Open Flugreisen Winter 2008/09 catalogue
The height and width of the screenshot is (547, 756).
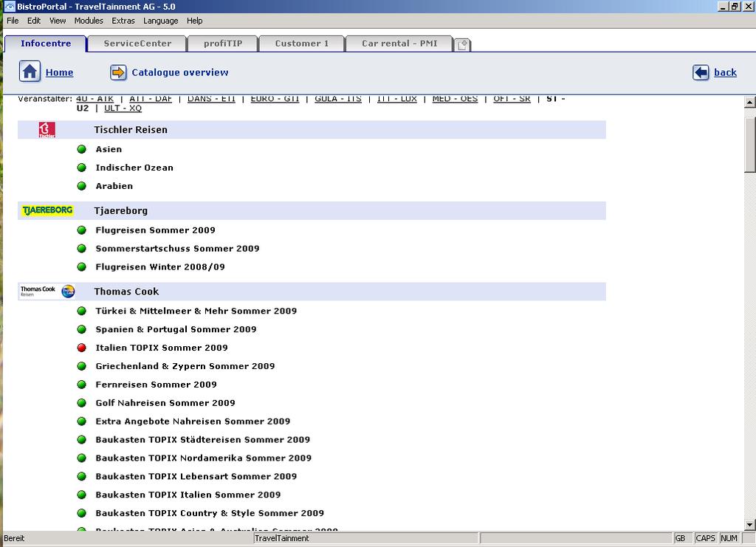[x=160, y=267]
